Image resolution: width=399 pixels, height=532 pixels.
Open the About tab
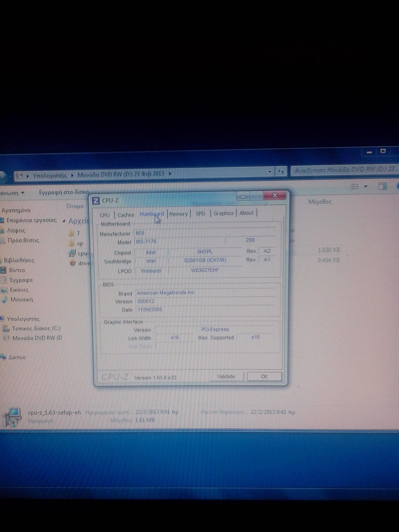pos(246,213)
